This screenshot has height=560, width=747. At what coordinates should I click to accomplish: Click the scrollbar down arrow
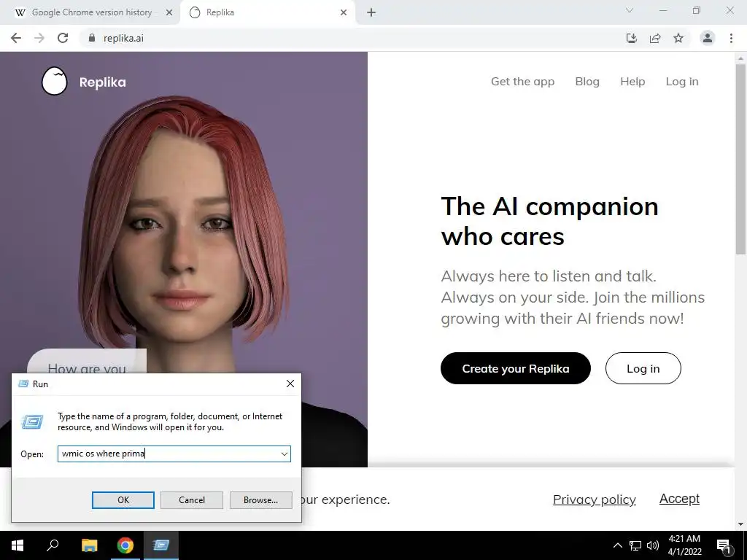[741, 524]
